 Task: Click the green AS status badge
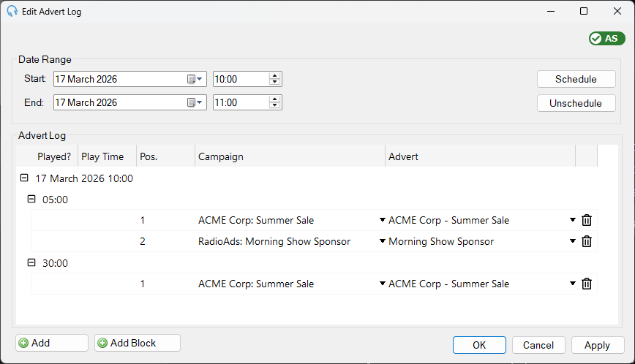pyautogui.click(x=607, y=39)
